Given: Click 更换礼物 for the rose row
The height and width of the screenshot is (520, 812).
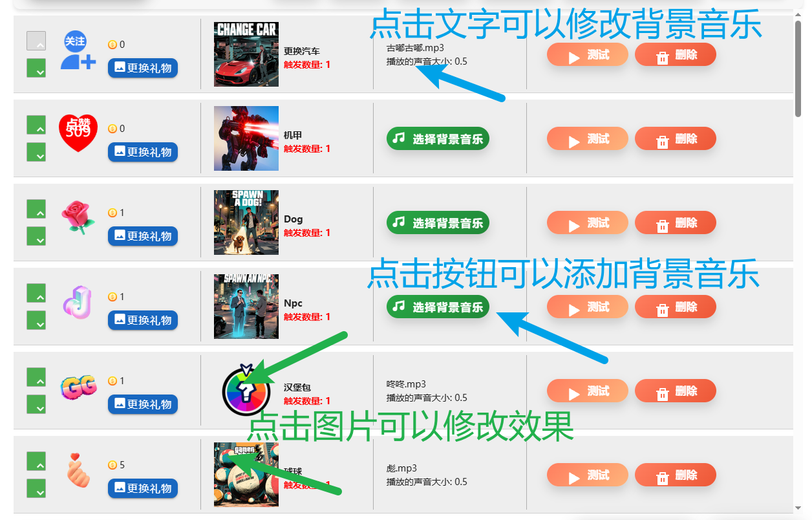Looking at the screenshot, I should pyautogui.click(x=143, y=236).
